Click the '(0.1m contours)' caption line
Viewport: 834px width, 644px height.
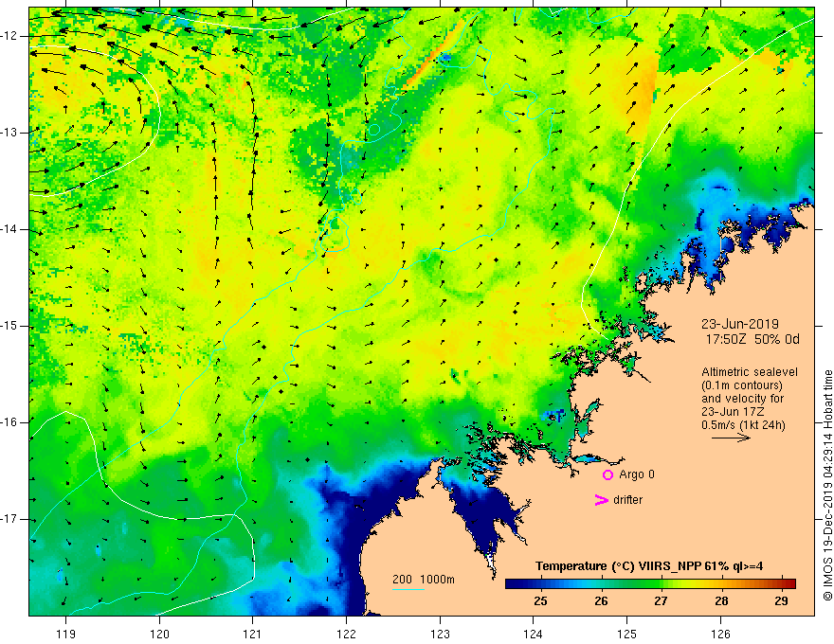[x=742, y=385]
